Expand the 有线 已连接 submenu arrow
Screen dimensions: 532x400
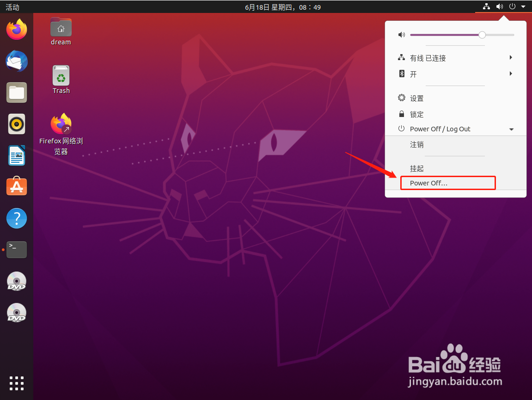tap(511, 57)
